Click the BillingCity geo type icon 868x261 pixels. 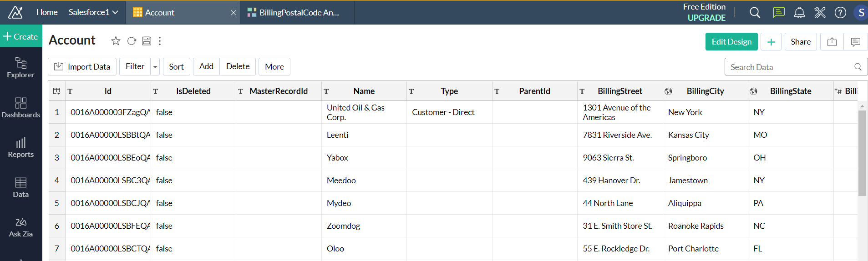pos(669,91)
